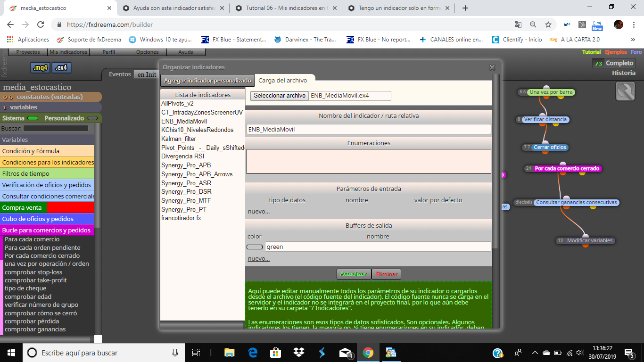Expand constantes (entradas) section

click(x=51, y=97)
